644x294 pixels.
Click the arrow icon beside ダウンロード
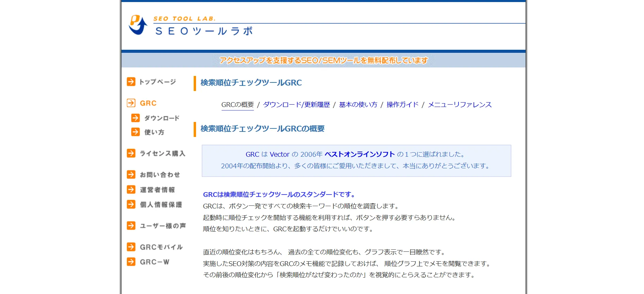coord(135,118)
